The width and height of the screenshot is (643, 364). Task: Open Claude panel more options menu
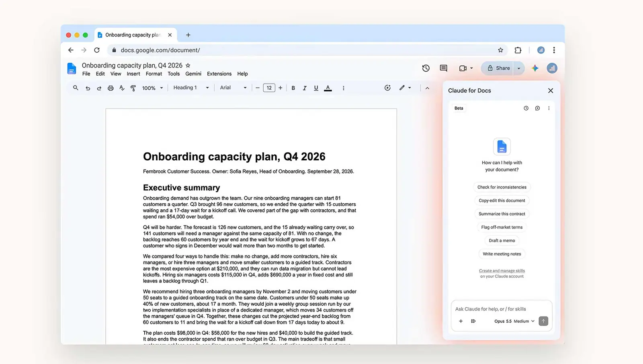pyautogui.click(x=549, y=108)
